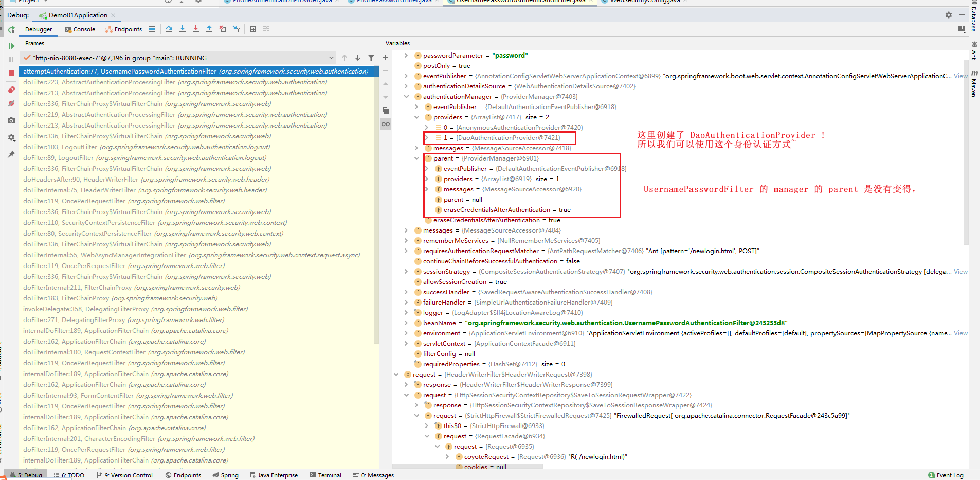The width and height of the screenshot is (980, 480).
Task: Open the thread selector dropdown
Action: coord(332,58)
